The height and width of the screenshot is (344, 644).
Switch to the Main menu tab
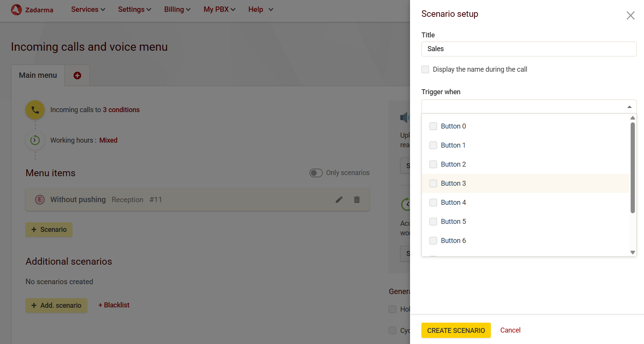pos(38,76)
